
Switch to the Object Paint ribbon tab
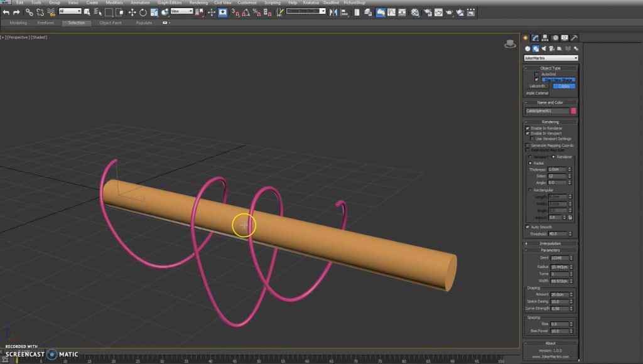pos(110,23)
